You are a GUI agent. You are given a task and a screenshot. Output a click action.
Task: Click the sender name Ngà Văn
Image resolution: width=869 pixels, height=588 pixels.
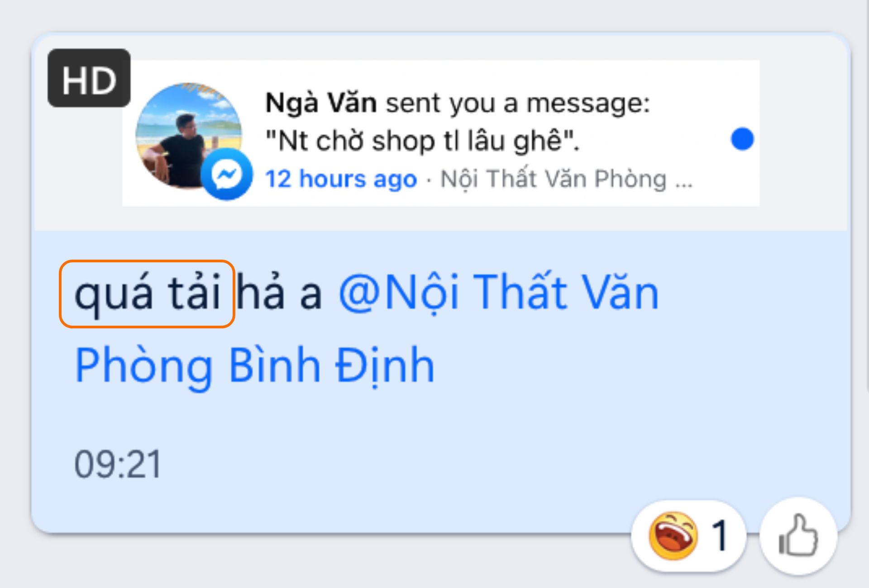point(321,103)
